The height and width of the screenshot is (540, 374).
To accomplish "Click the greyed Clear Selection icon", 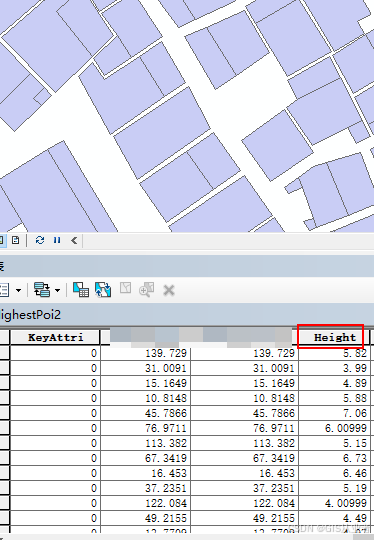I will [x=125, y=288].
